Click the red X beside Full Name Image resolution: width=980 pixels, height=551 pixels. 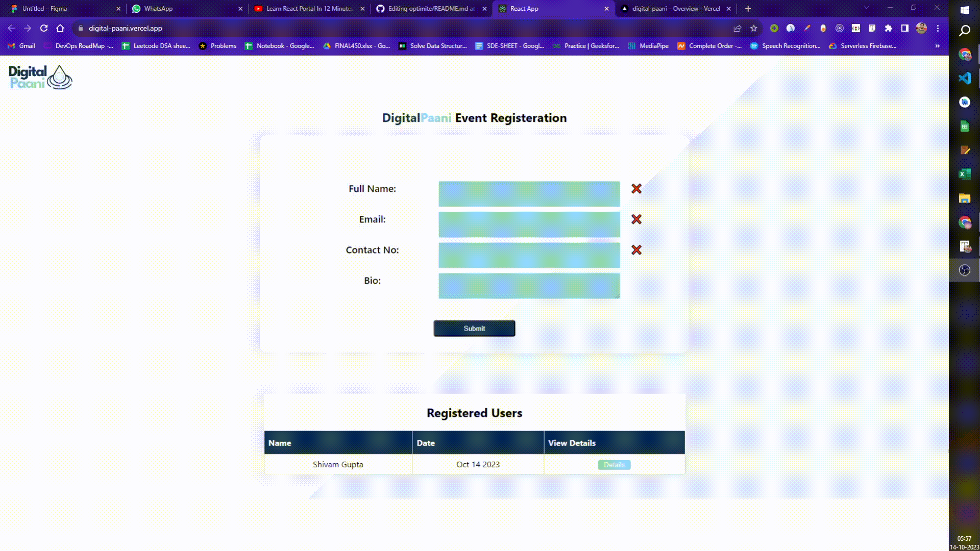(x=636, y=189)
